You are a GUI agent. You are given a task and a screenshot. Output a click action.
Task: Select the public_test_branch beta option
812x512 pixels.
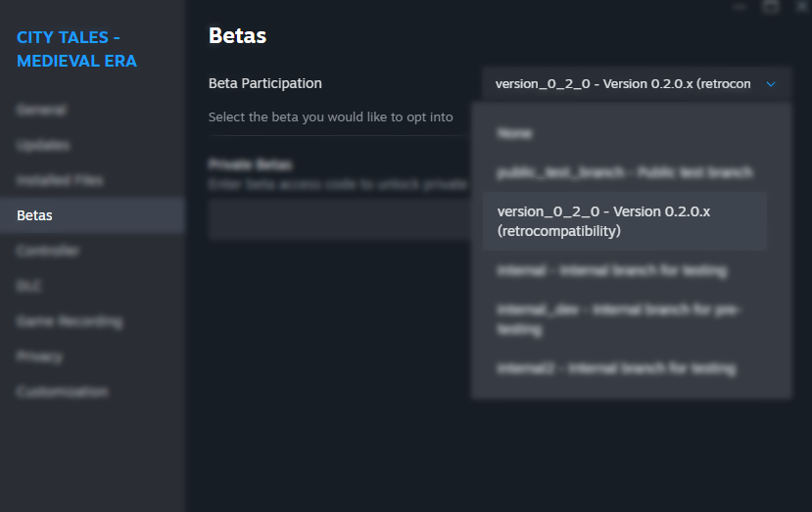point(624,172)
